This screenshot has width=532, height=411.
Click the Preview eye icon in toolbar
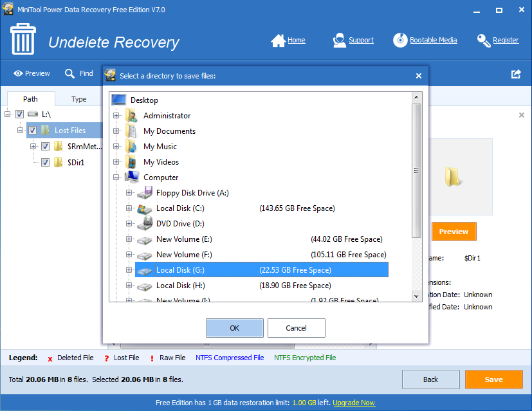coord(18,73)
